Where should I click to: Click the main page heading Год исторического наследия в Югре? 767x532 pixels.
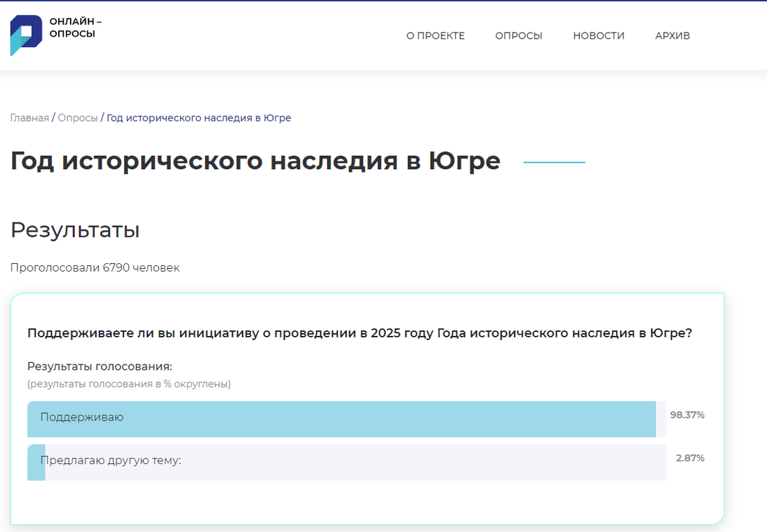click(x=255, y=161)
